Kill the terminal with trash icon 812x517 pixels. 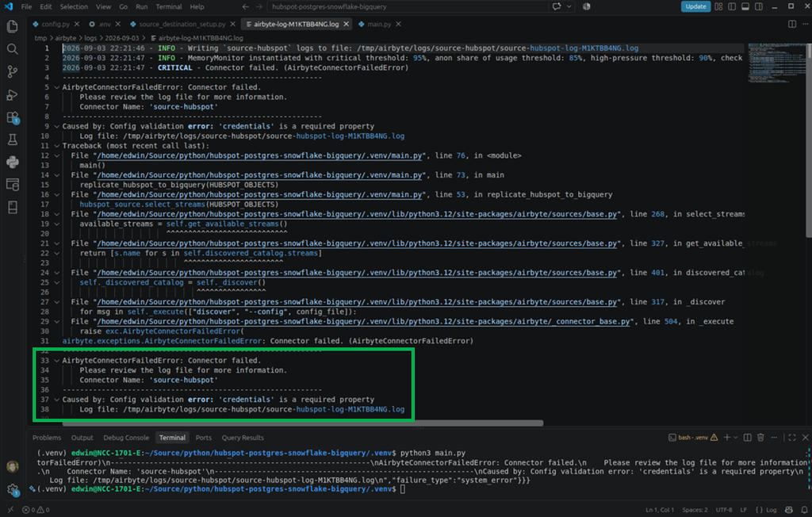pos(760,437)
